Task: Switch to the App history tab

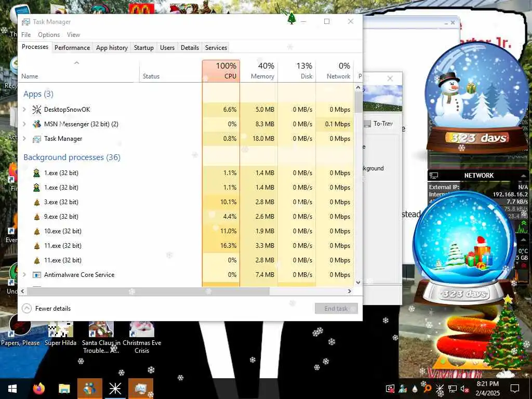Action: click(x=112, y=47)
